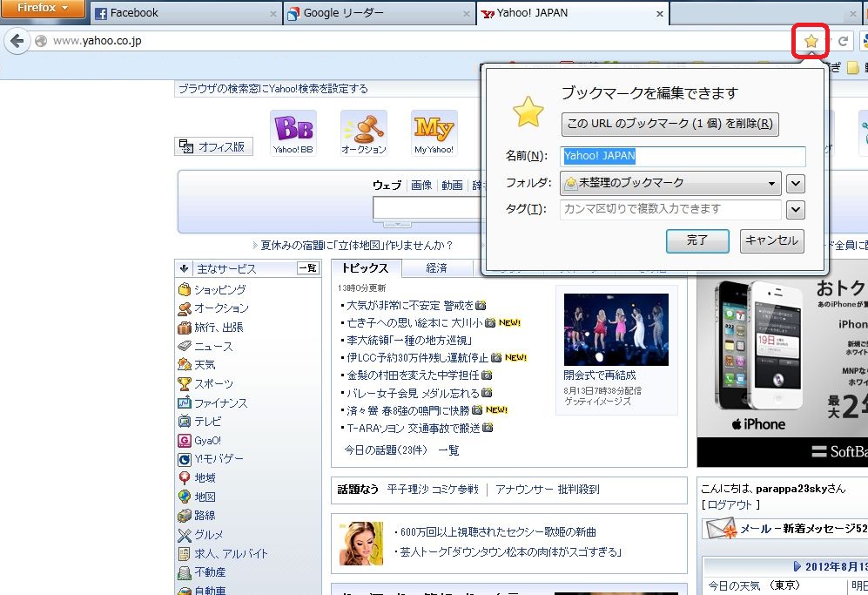
Task: Select the 画像 search tab
Action: [x=422, y=185]
